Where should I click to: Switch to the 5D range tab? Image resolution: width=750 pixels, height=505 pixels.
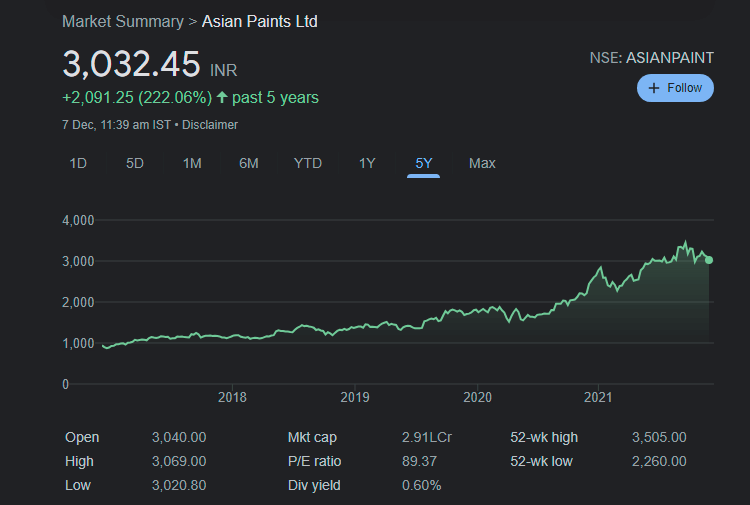(135, 164)
